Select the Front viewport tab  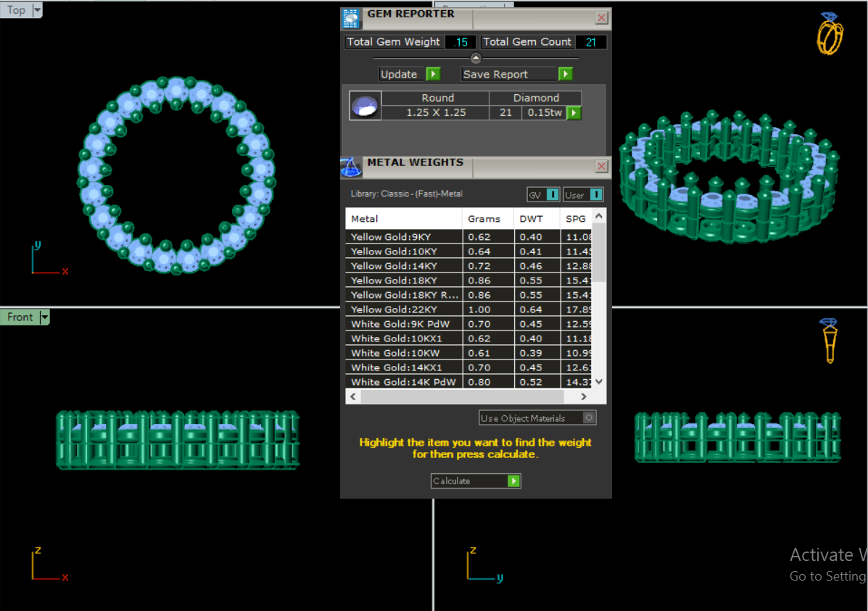coord(18,317)
